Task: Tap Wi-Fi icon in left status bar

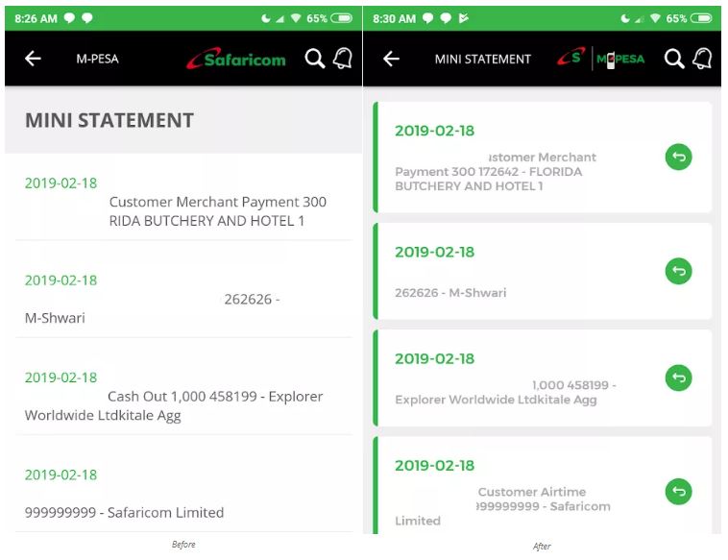Action: tap(296, 18)
